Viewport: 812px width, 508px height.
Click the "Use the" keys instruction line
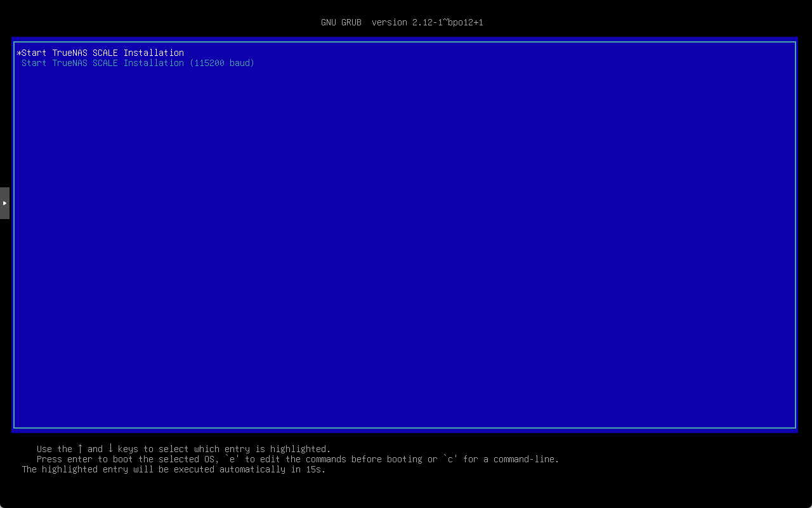coord(55,449)
